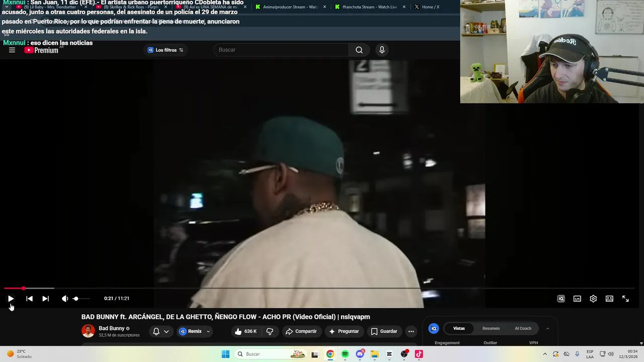644x362 pixels.
Task: Close the ffranchota Stream tab
Action: coord(404,7)
